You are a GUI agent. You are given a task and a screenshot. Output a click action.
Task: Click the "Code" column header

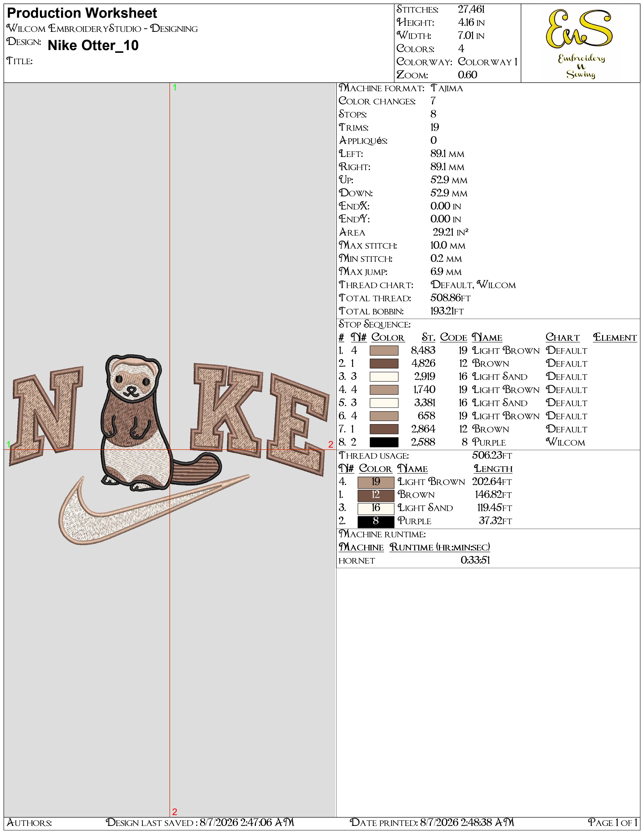point(453,338)
